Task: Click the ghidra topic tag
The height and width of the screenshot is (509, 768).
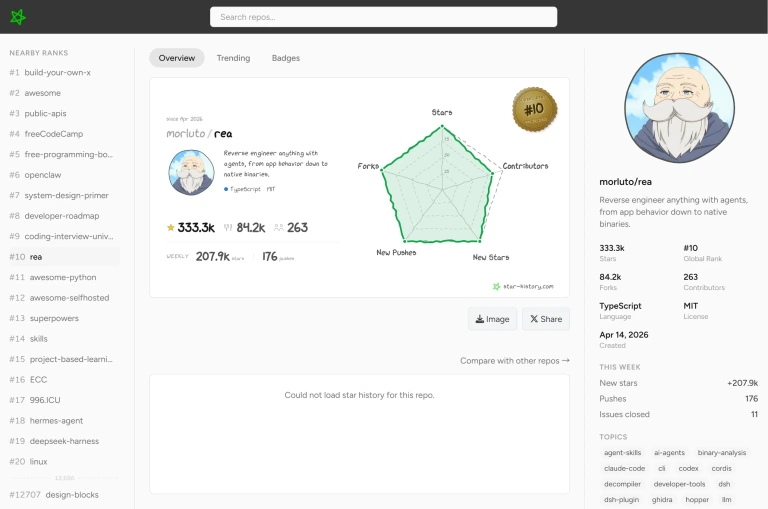Action: [662, 500]
